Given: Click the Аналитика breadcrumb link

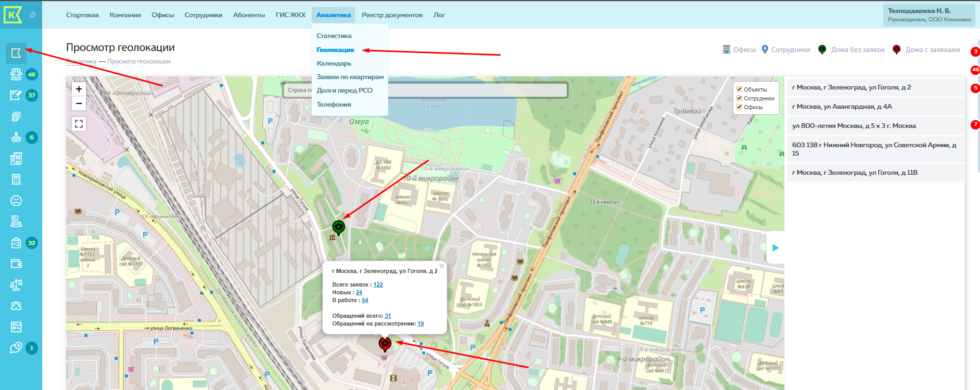Looking at the screenshot, I should 81,61.
